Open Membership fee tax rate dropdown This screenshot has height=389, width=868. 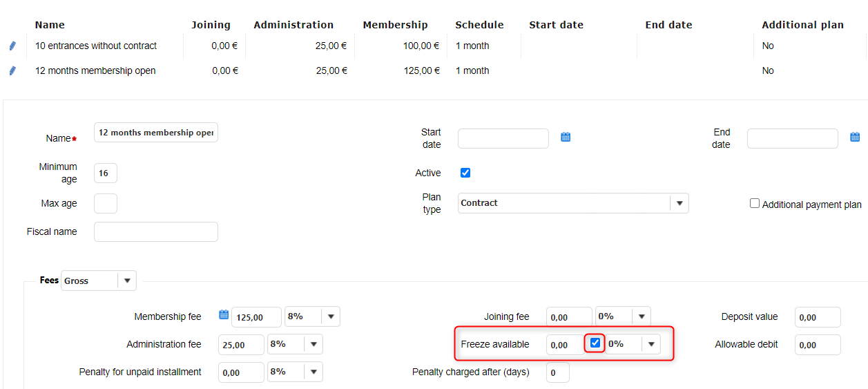pyautogui.click(x=331, y=316)
